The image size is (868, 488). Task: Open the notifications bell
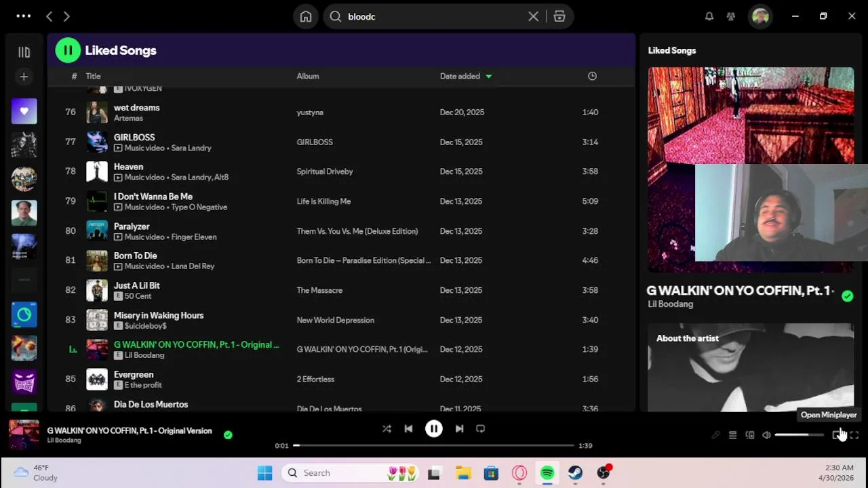point(709,16)
